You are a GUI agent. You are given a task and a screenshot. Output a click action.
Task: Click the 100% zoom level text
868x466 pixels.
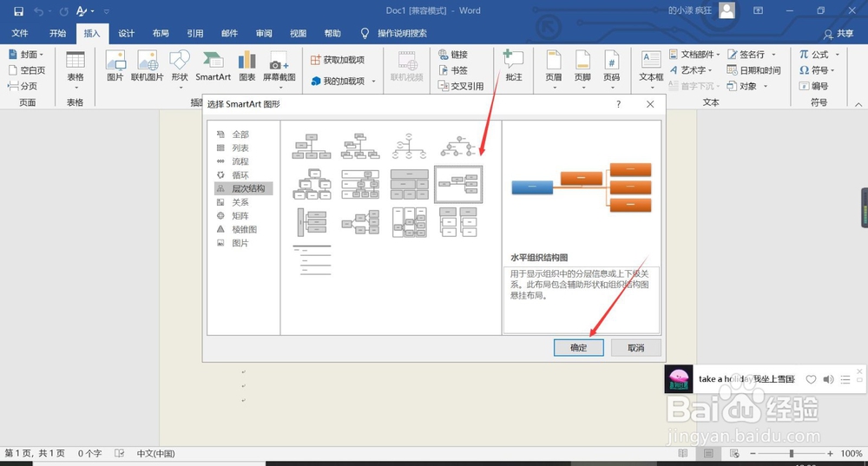coord(852,454)
